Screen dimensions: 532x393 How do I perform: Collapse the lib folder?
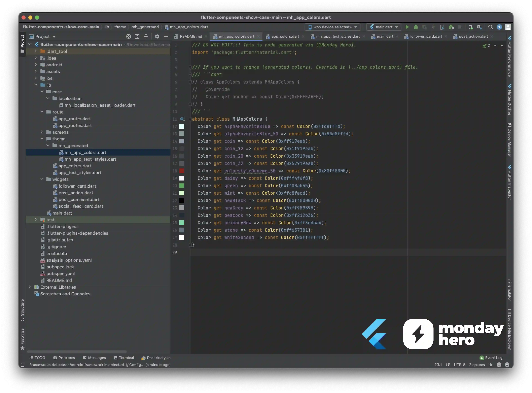point(36,85)
